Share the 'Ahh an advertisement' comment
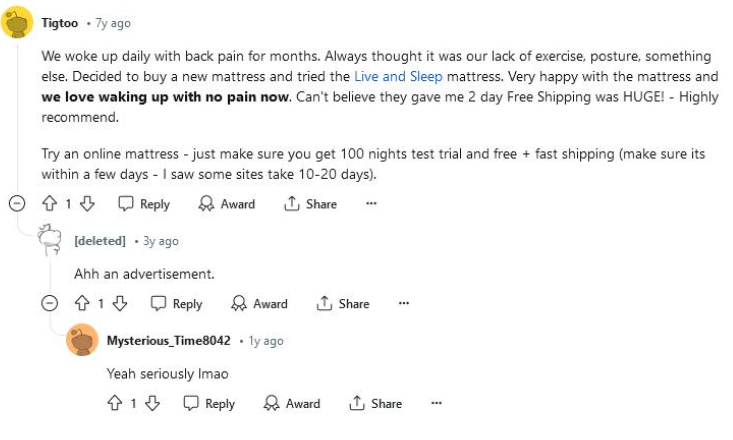The image size is (733, 440). [343, 304]
